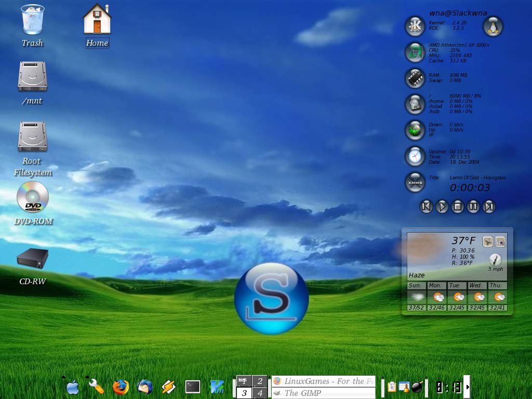Select Thursday forecast in weather widget
532x399 pixels.
pos(497,296)
